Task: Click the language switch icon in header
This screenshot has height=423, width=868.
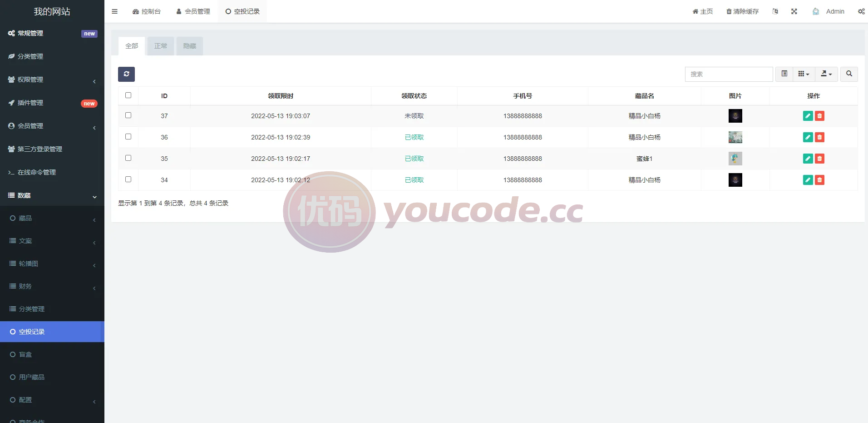Action: [775, 11]
